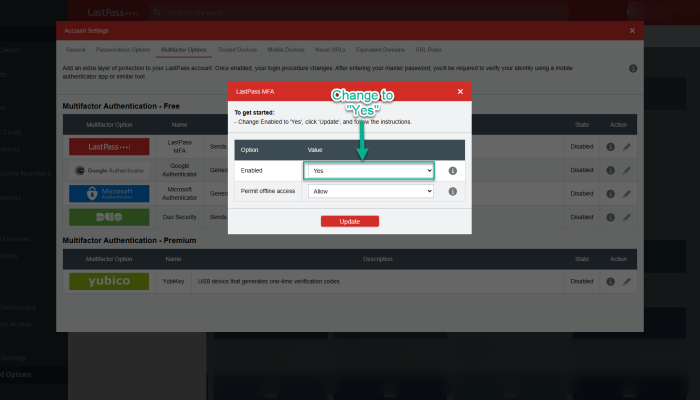
Task: Open the Mobile Devices tab
Action: point(286,50)
